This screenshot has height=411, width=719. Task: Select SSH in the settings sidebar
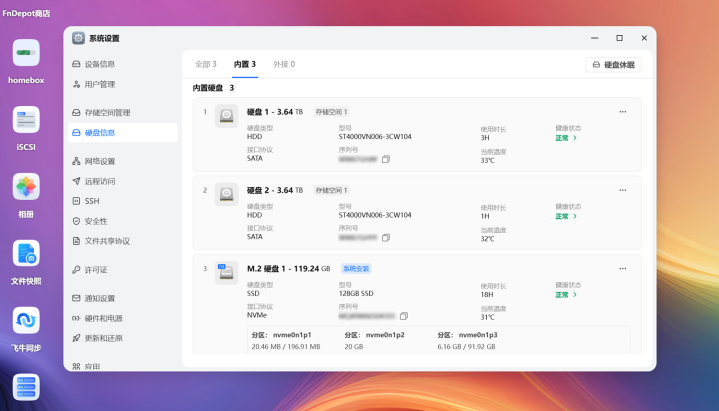tap(92, 201)
